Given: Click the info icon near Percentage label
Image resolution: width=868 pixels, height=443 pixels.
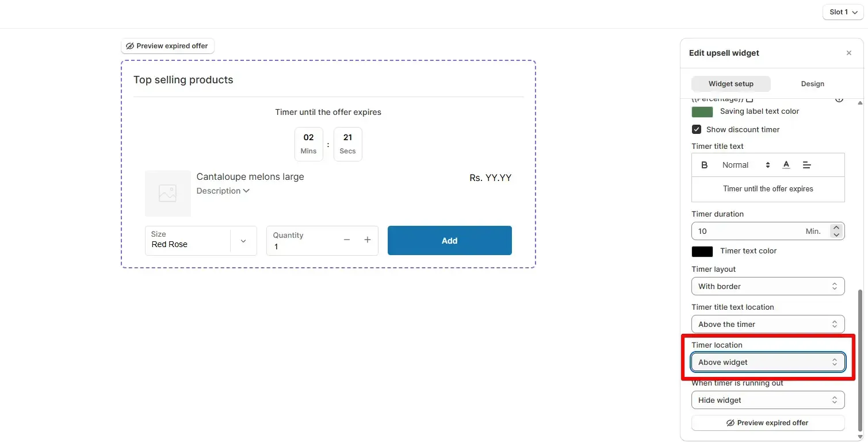Looking at the screenshot, I should click(x=839, y=99).
